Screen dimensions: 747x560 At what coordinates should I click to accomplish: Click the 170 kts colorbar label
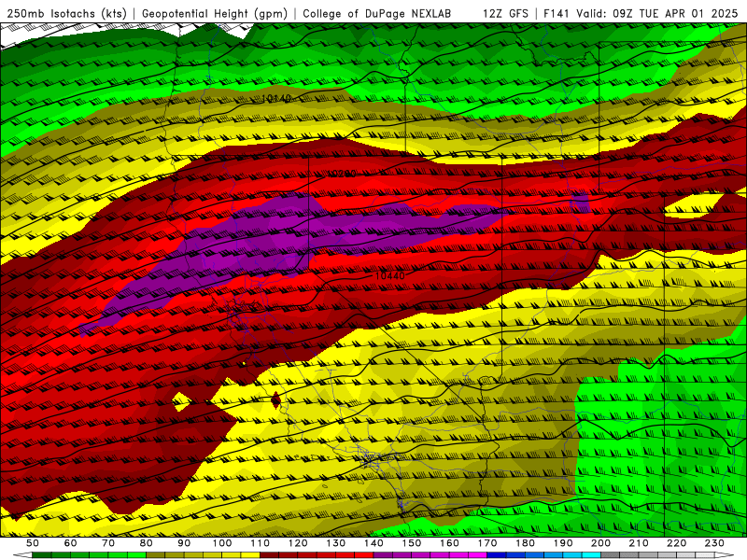[487, 543]
